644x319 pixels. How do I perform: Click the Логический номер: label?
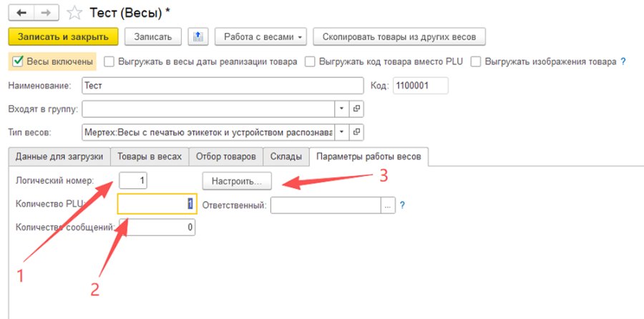(55, 180)
